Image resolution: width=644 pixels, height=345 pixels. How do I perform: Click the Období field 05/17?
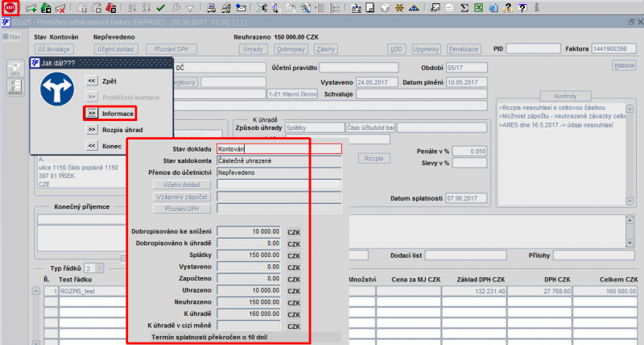467,68
